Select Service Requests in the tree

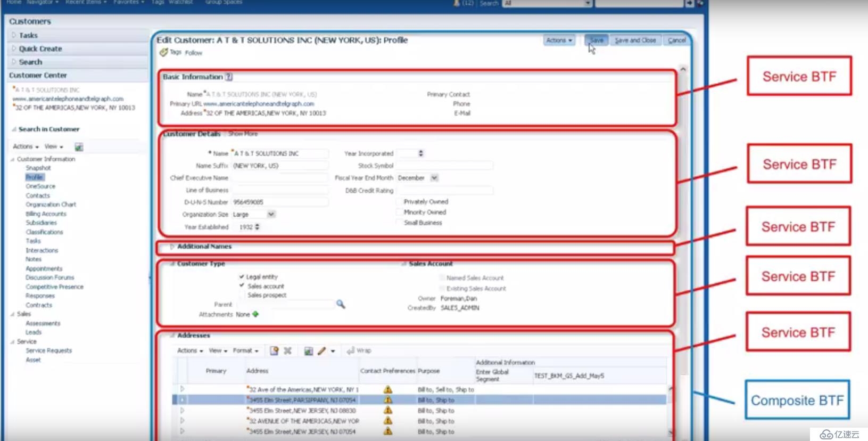[x=49, y=350]
